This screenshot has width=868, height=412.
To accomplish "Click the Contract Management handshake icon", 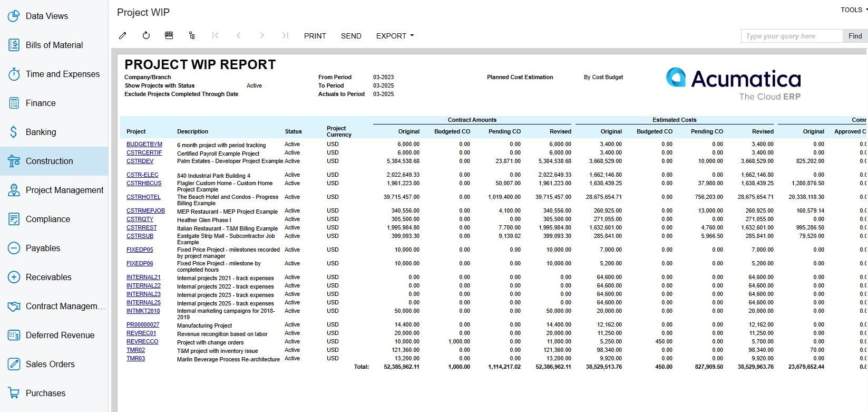I will 14,306.
